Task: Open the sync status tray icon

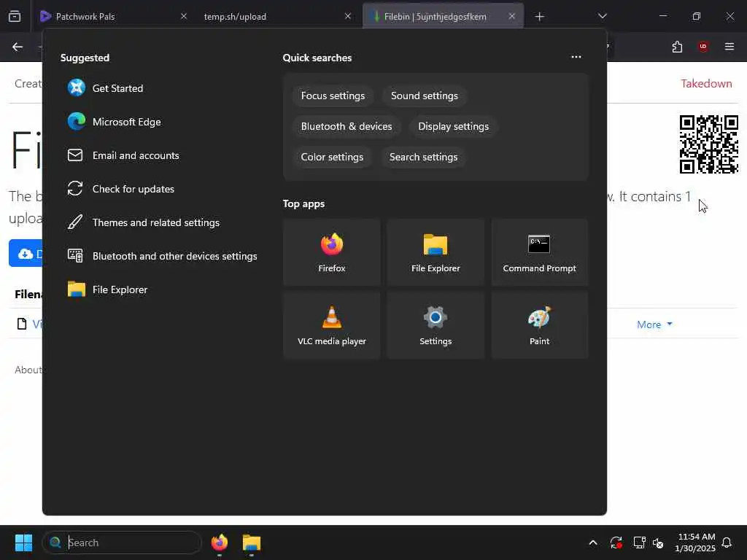Action: (x=616, y=542)
